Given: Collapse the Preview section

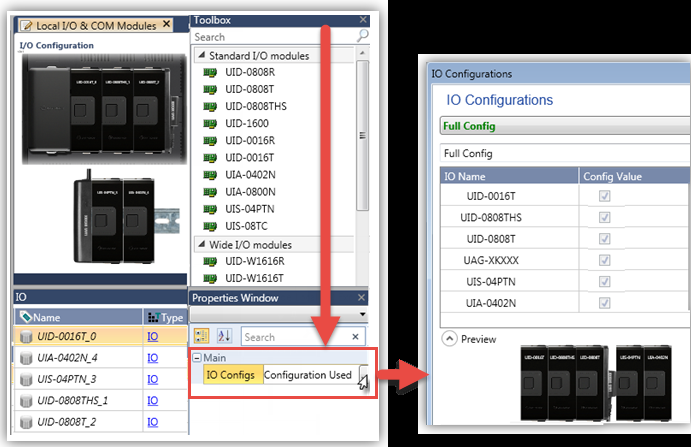Looking at the screenshot, I should pyautogui.click(x=449, y=339).
